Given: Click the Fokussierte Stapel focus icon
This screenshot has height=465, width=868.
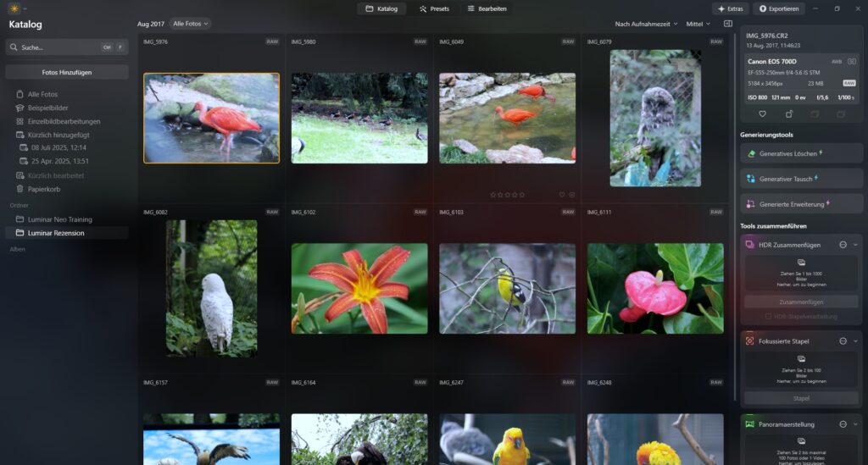Looking at the screenshot, I should (749, 341).
